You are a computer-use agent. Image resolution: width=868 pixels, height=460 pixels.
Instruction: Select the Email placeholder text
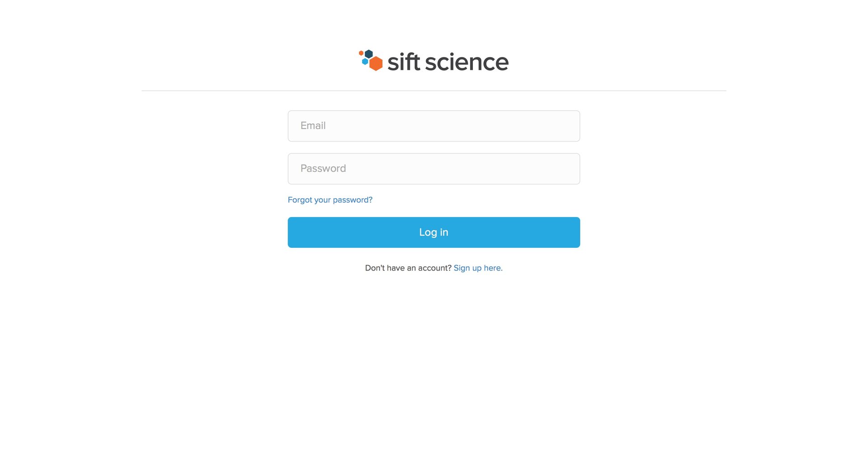point(313,126)
